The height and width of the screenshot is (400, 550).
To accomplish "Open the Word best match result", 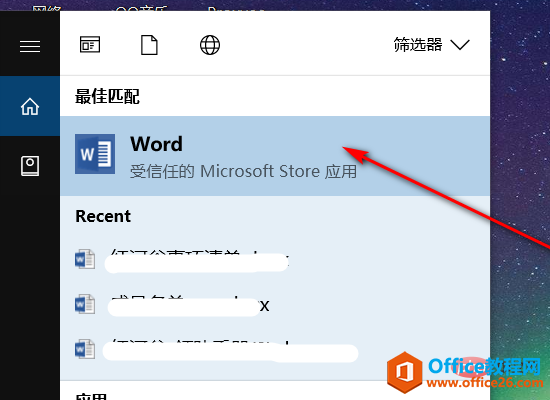I will tap(275, 156).
